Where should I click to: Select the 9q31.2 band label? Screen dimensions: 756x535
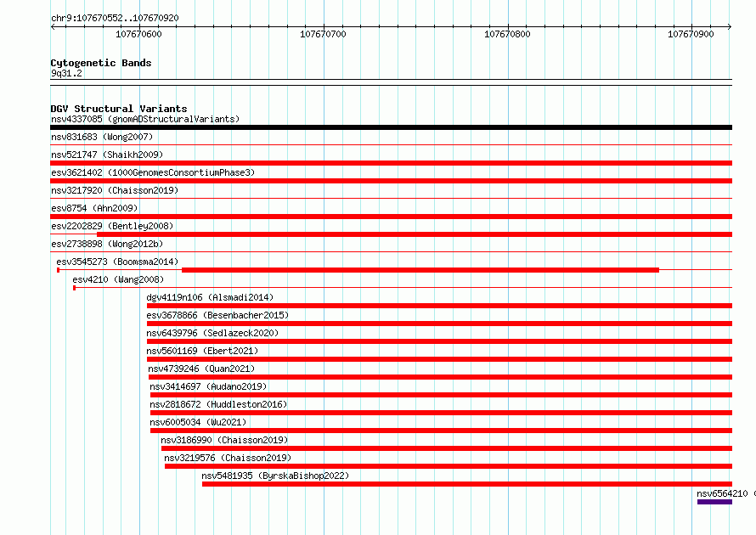[66, 73]
